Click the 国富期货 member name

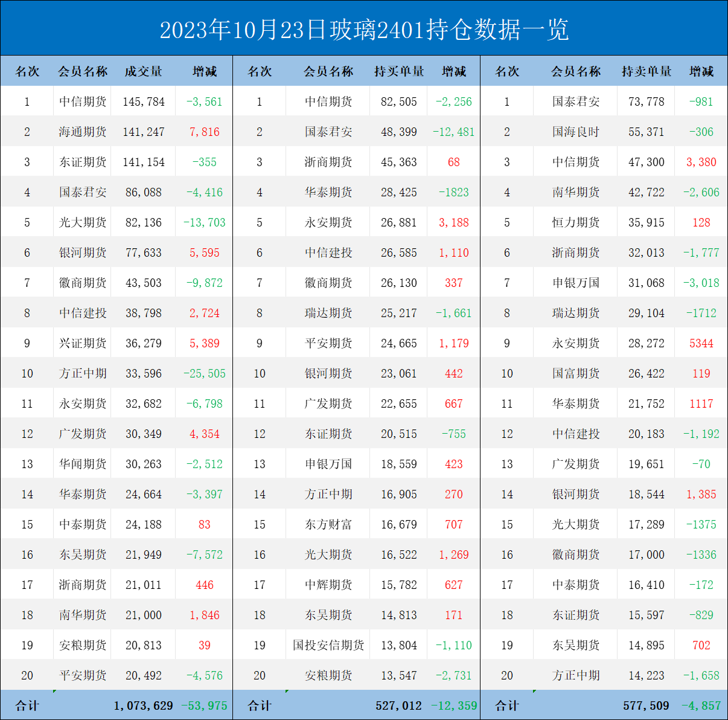(x=576, y=373)
